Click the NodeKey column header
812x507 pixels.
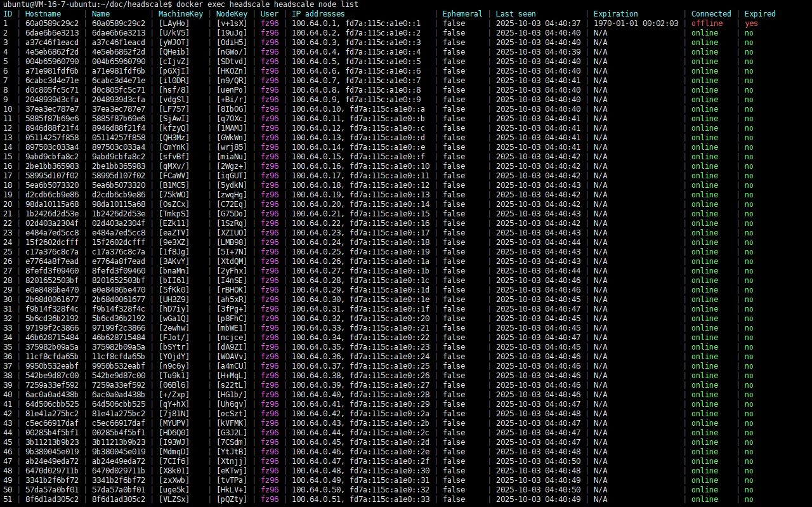tap(231, 13)
